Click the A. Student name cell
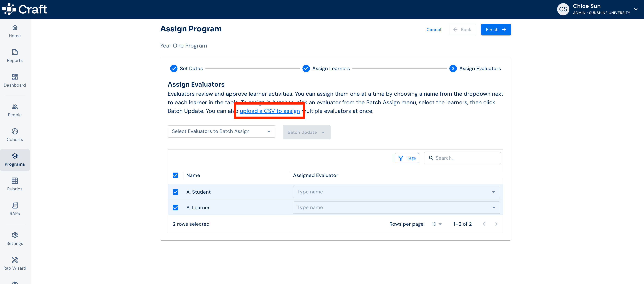The height and width of the screenshot is (284, 644). [199, 192]
